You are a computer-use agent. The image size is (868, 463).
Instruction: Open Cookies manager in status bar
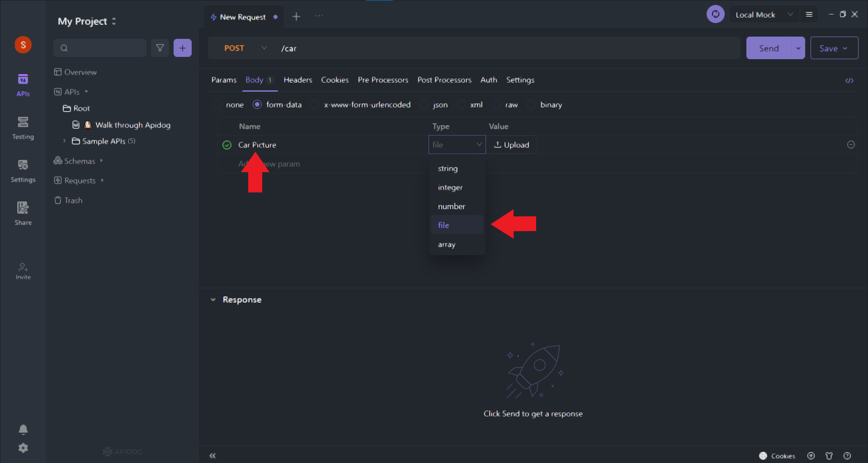777,456
